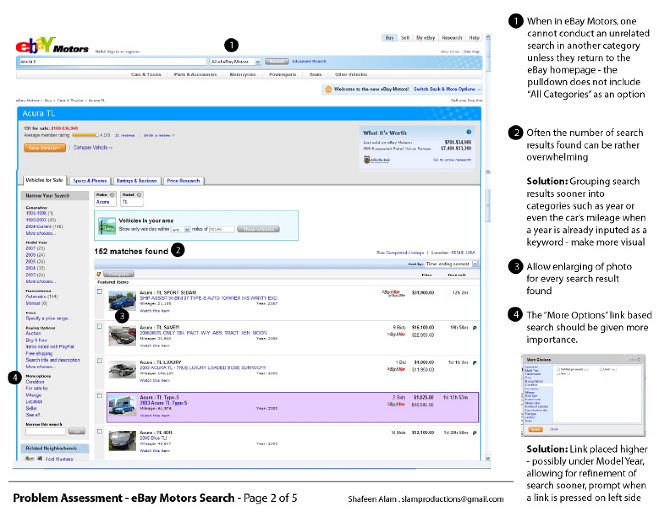The height and width of the screenshot is (517, 670).
Task: Tick checkbox for TL SPORT SEDAN listing
Action: (100, 291)
